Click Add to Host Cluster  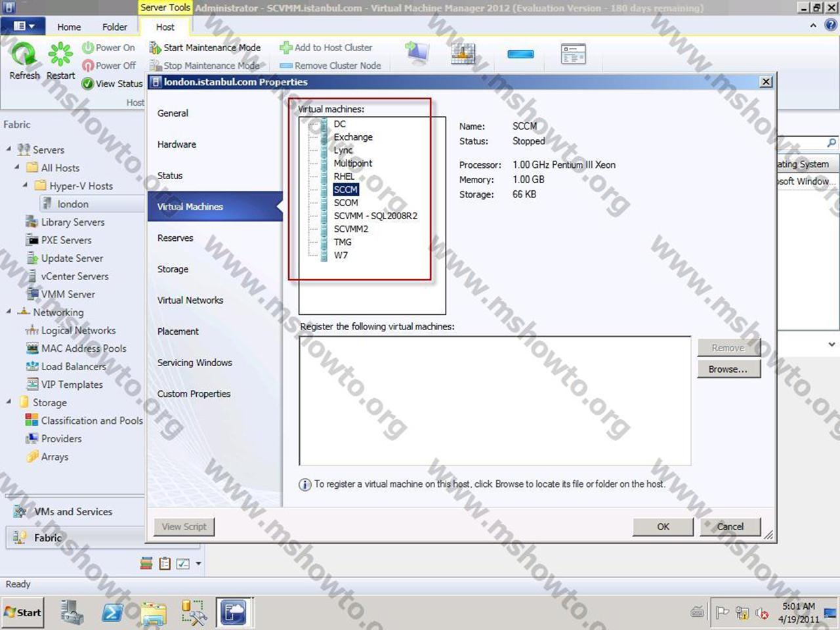[326, 47]
